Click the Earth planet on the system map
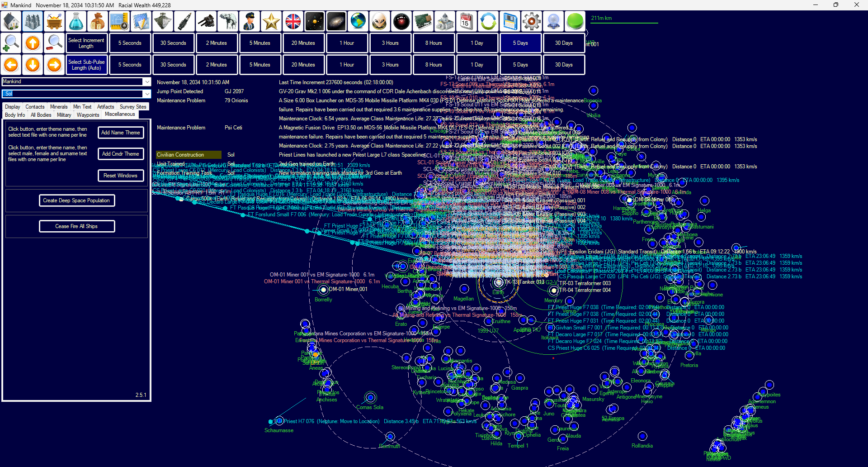 [x=499, y=282]
